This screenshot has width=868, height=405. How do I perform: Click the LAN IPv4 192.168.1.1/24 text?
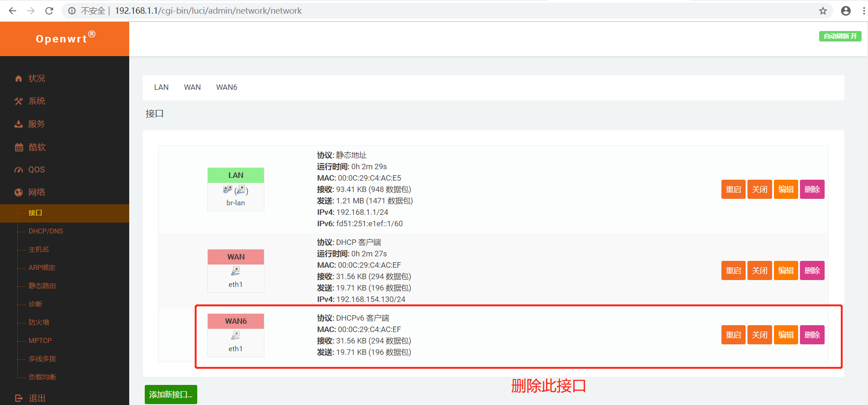352,212
